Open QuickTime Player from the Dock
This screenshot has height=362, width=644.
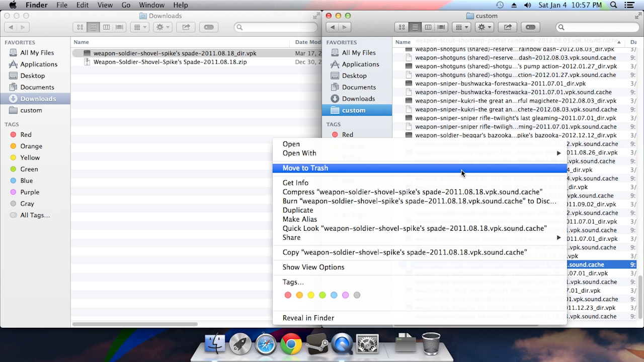pyautogui.click(x=342, y=344)
